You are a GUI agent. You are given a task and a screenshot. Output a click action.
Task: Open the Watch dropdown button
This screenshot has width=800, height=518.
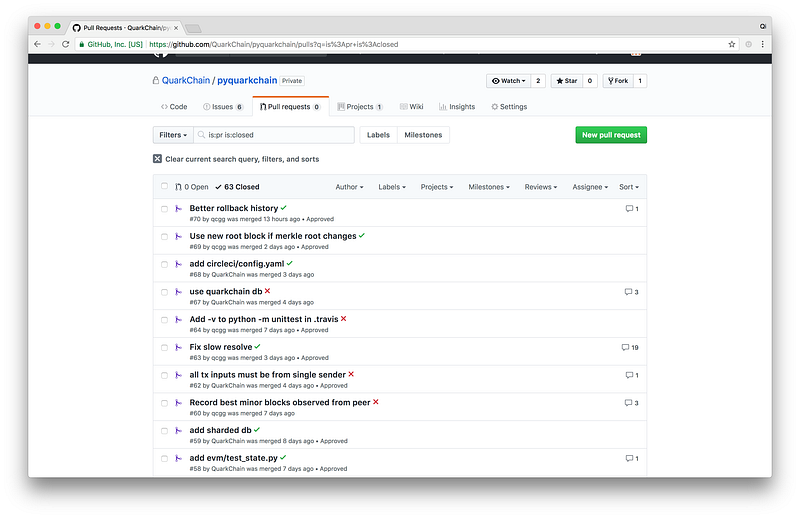click(509, 81)
